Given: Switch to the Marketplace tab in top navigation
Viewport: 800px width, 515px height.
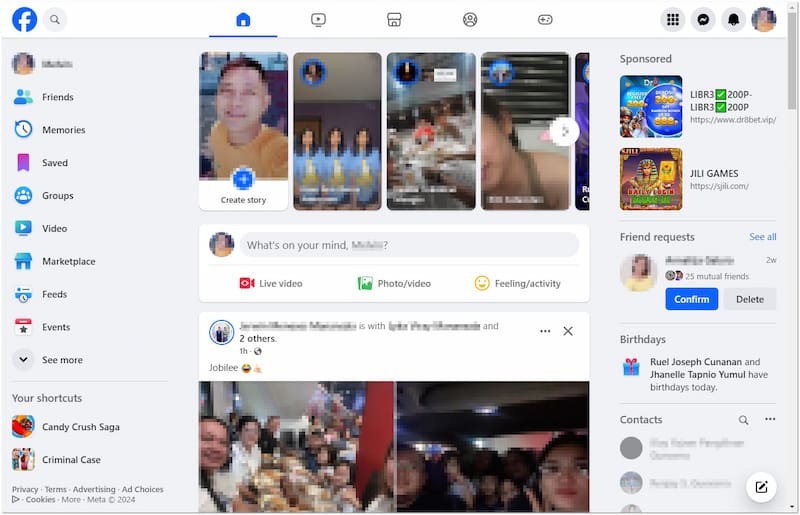Looking at the screenshot, I should click(394, 19).
